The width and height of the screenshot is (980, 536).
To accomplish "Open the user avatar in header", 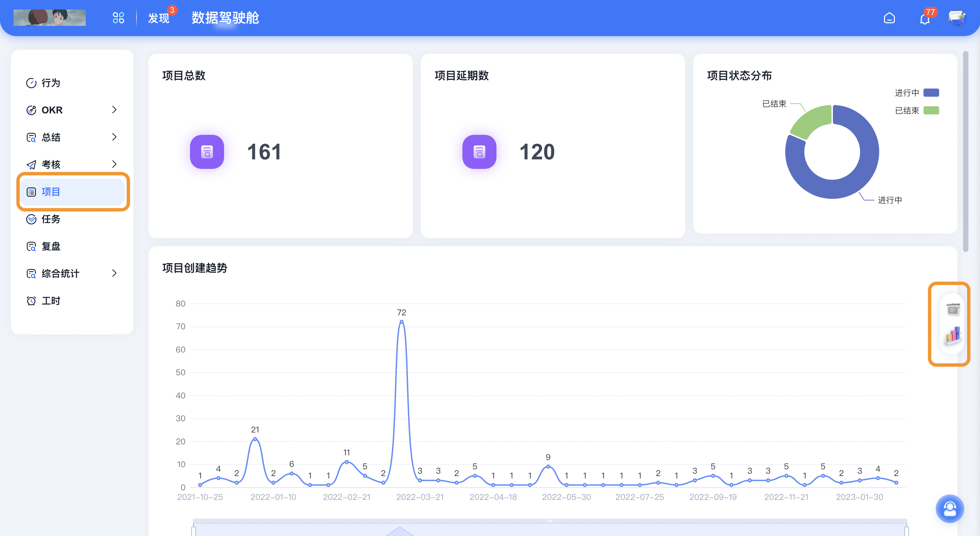I will tap(957, 18).
